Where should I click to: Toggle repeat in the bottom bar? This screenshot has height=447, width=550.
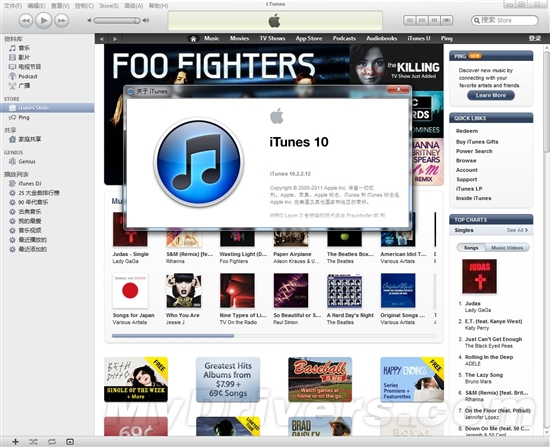52,442
